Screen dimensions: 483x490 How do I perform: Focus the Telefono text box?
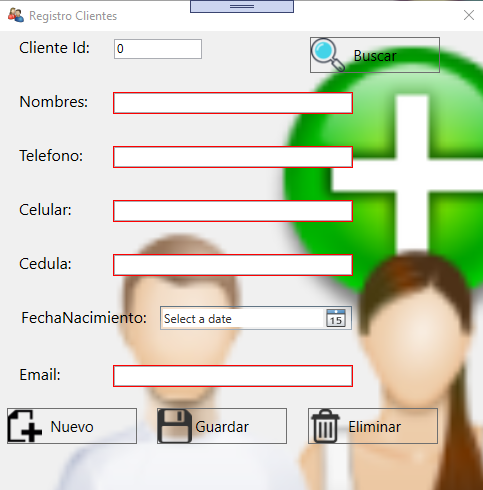233,157
